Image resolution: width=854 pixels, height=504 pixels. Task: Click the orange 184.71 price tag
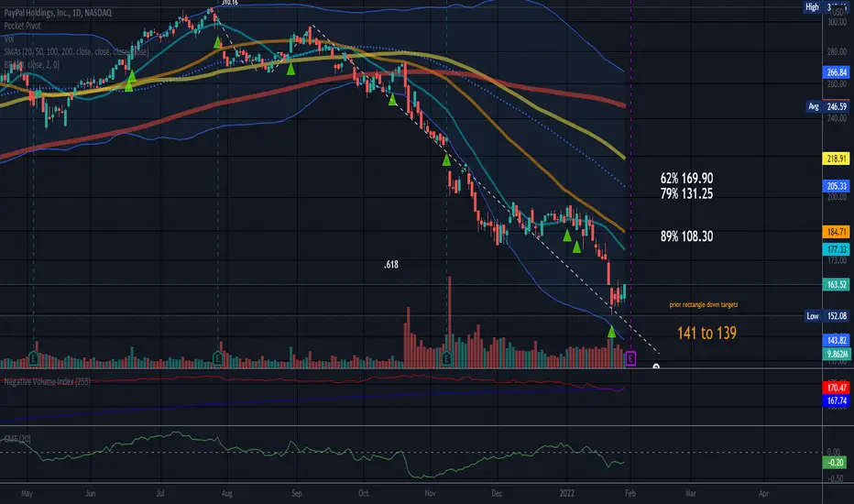pos(837,232)
